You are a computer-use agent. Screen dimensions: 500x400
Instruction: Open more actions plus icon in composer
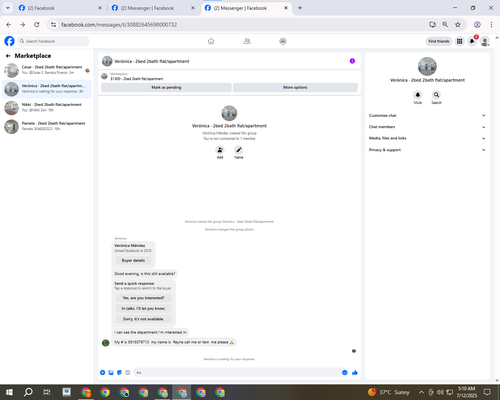tap(103, 372)
